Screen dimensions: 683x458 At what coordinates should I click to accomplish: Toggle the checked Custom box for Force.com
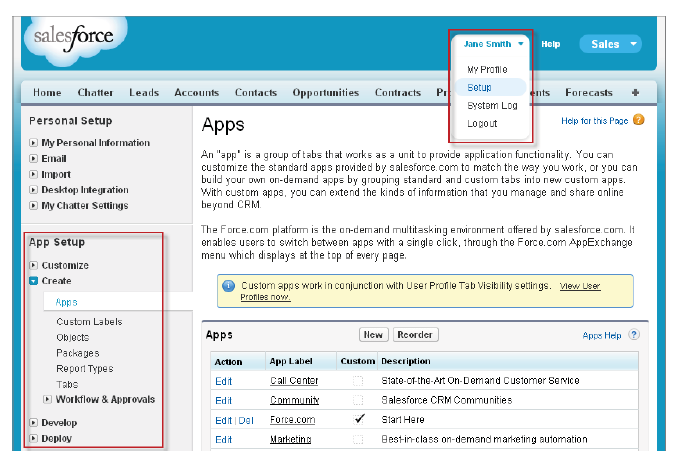(359, 419)
